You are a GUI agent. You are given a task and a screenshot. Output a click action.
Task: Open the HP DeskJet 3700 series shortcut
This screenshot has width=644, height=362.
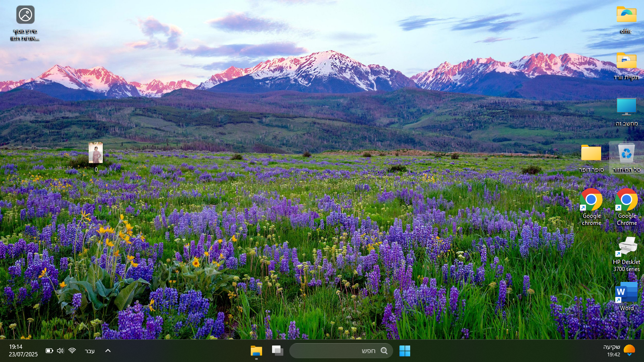pos(626,248)
